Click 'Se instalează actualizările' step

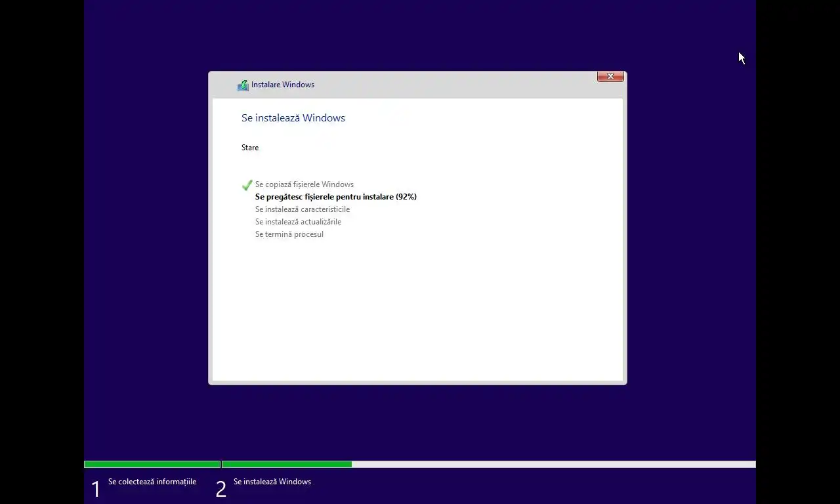tap(299, 222)
